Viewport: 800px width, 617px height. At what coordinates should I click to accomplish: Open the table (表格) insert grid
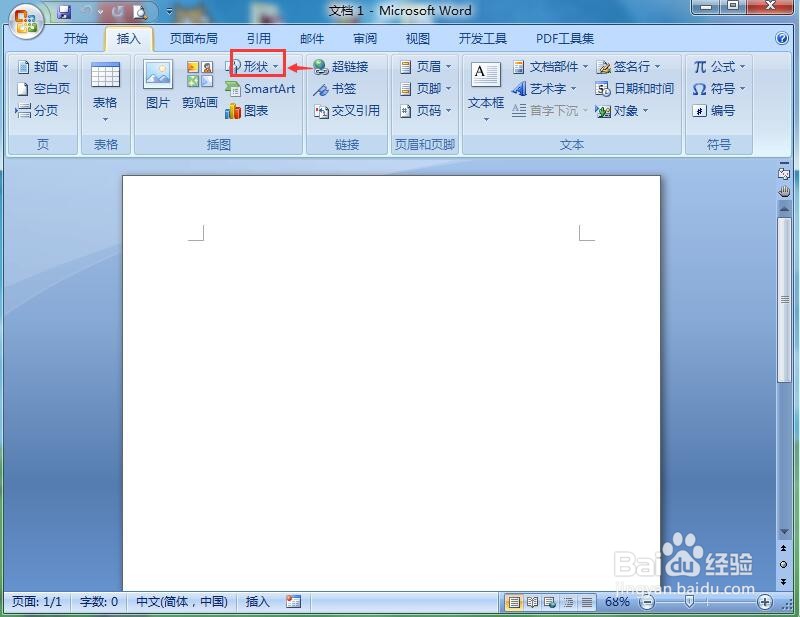[106, 92]
